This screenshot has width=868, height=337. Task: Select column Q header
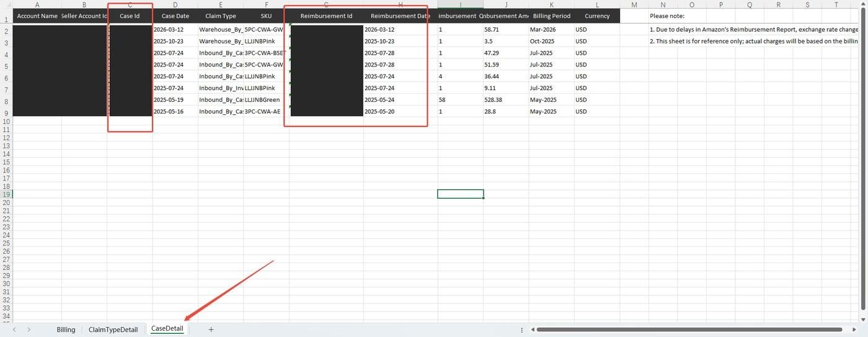point(750,4)
